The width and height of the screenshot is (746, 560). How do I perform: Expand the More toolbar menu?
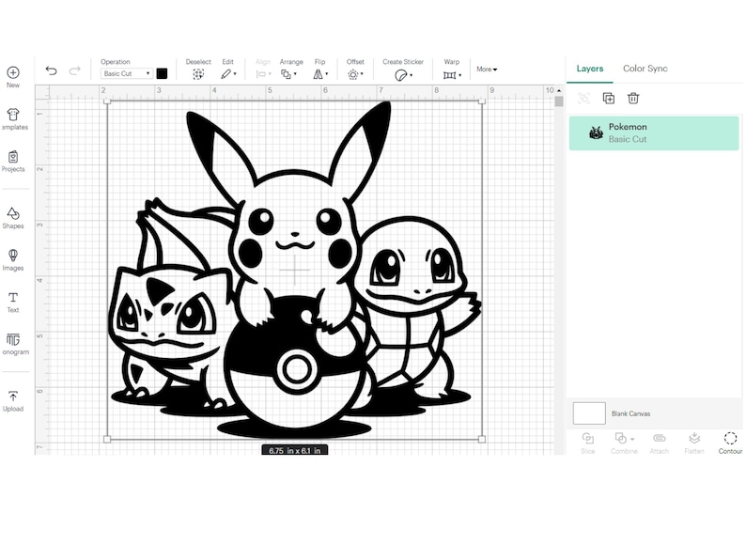[487, 70]
